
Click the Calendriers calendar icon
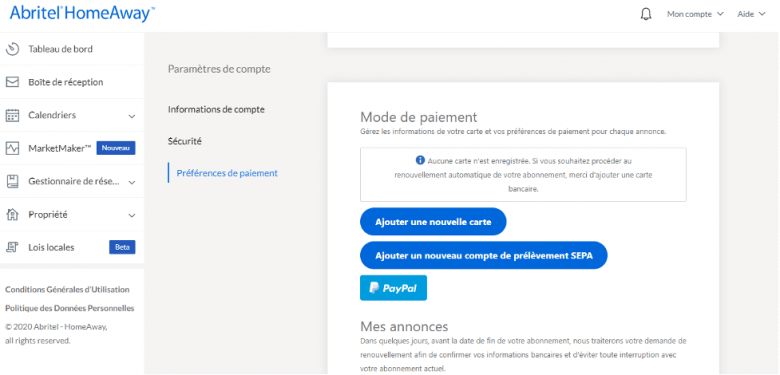click(x=12, y=115)
